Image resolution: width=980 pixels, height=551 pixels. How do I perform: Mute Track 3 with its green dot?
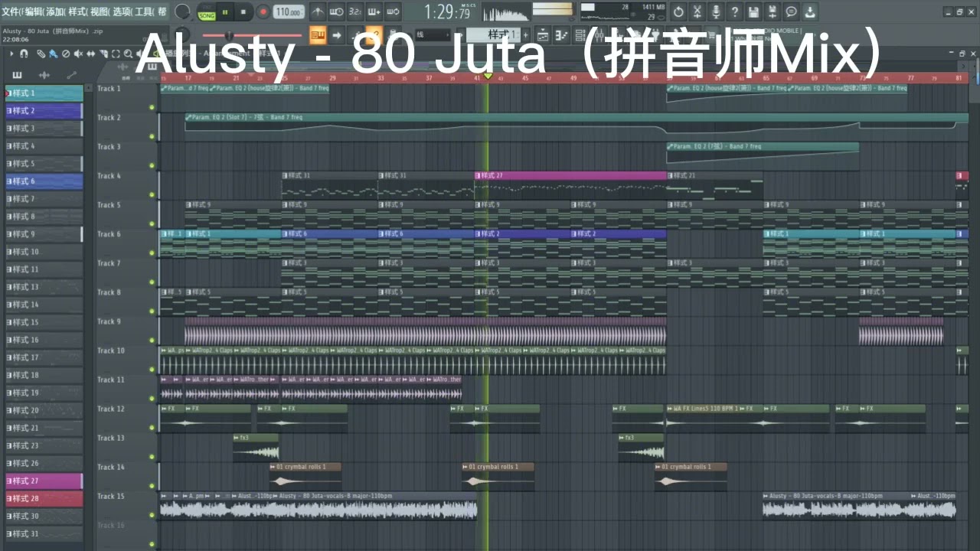coord(152,165)
